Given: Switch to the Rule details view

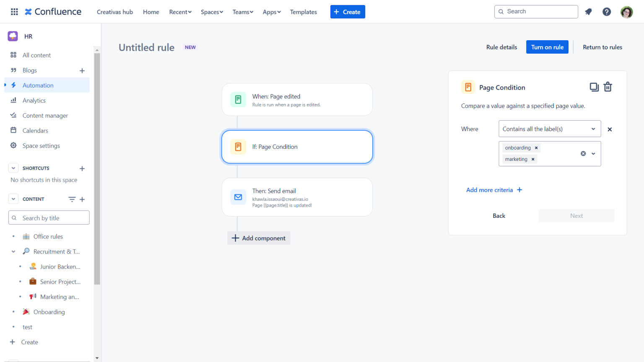Looking at the screenshot, I should tap(501, 47).
